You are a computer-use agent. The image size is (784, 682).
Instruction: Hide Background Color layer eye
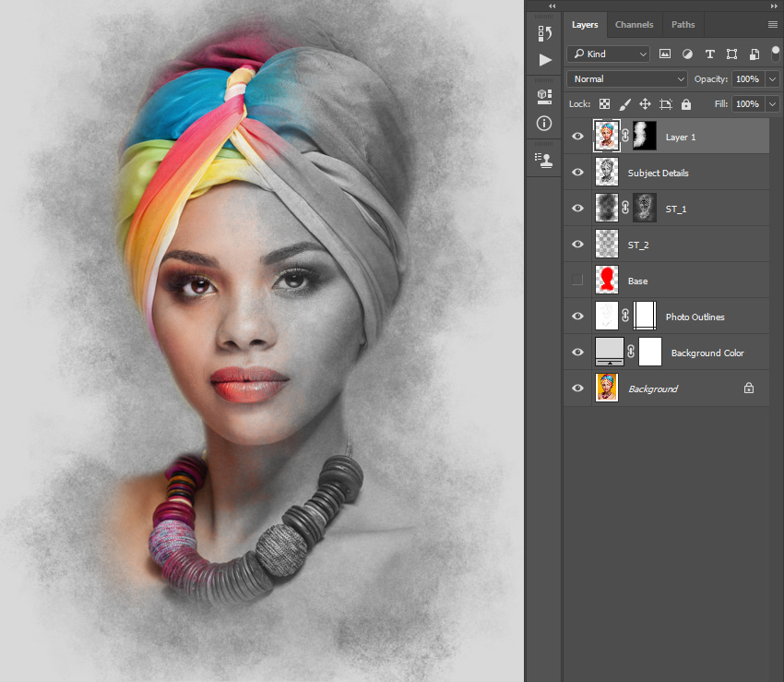pos(577,353)
